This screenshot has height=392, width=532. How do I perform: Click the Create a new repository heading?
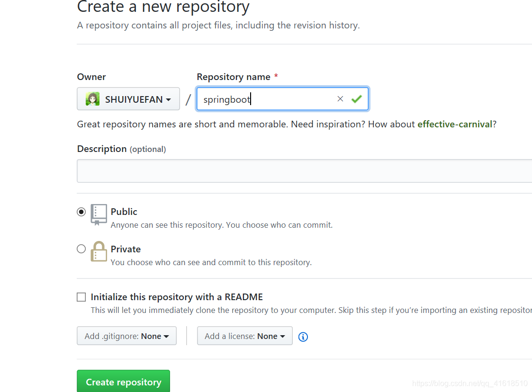(x=163, y=7)
